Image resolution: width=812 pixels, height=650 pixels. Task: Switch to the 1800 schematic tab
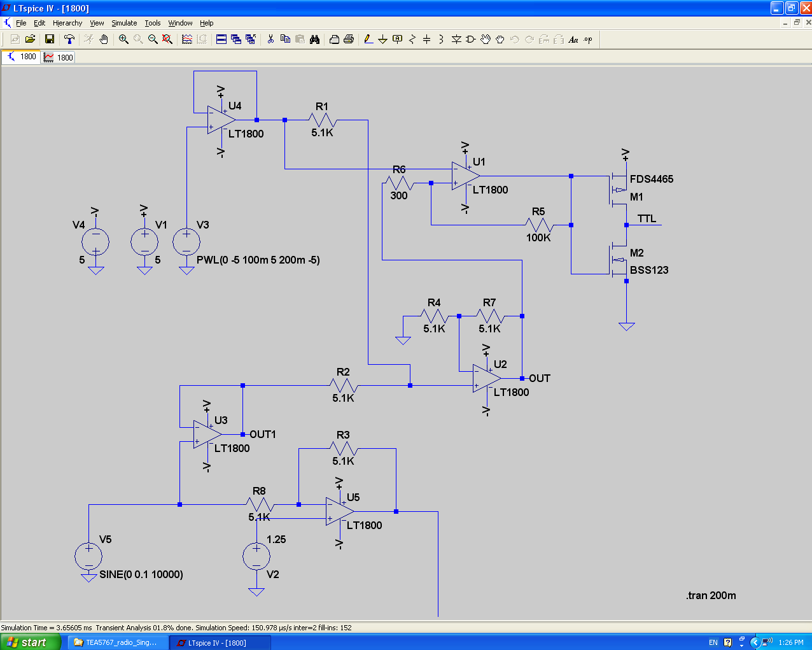[21, 57]
